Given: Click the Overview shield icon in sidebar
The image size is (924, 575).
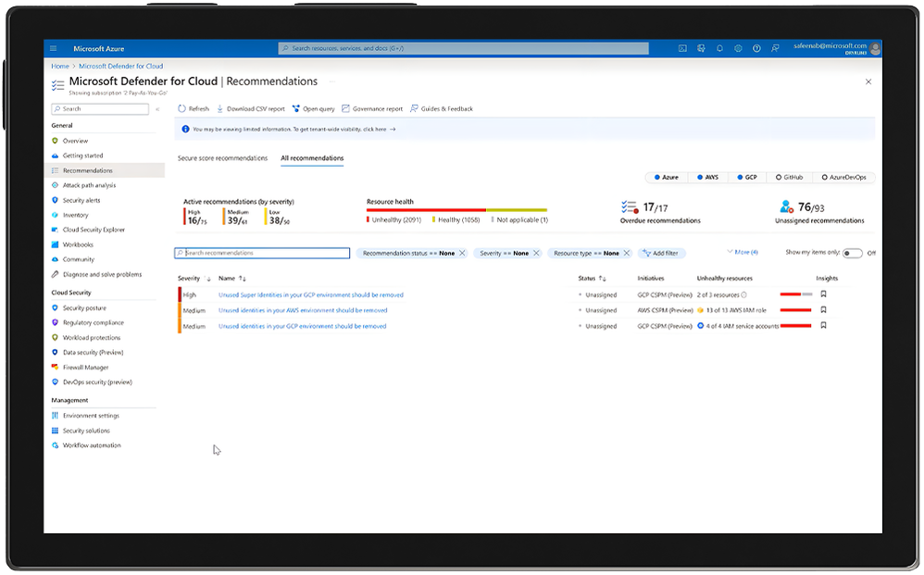Looking at the screenshot, I should (x=55, y=141).
